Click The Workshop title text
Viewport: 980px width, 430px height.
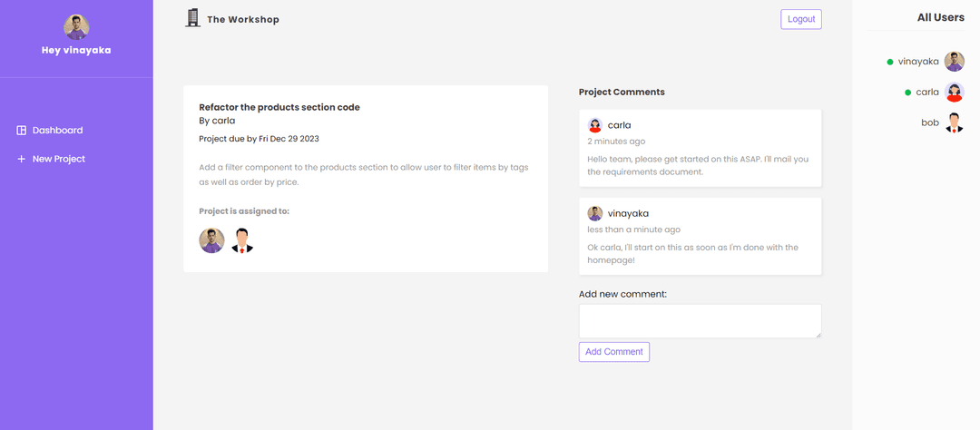tap(243, 19)
